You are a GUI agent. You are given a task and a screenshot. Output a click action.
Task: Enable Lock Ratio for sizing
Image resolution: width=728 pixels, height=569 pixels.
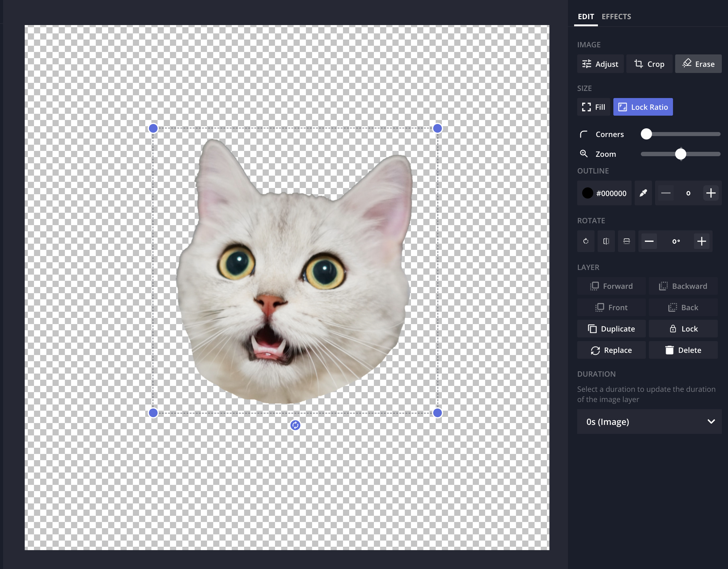coord(643,107)
